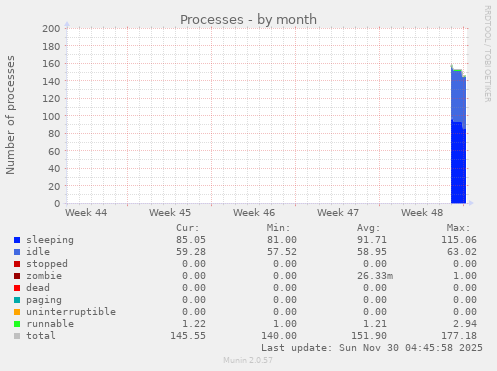This screenshot has width=497, height=371.
Task: Click sleeping average value 91.71
Action: point(372,240)
